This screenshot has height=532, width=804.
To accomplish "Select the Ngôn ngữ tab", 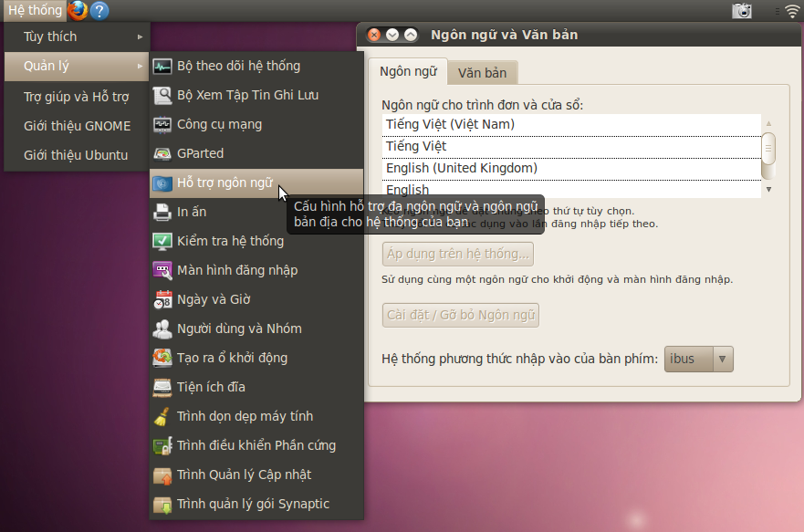I will pyautogui.click(x=407, y=71).
